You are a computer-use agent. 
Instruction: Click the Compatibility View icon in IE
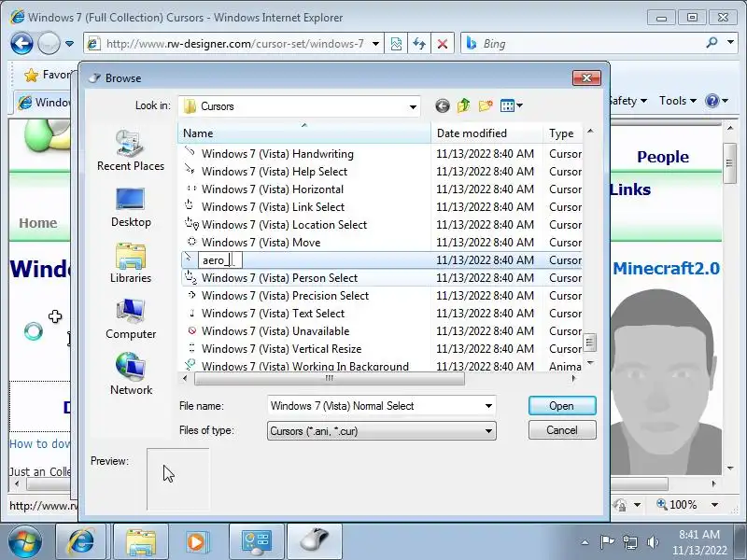pyautogui.click(x=396, y=44)
